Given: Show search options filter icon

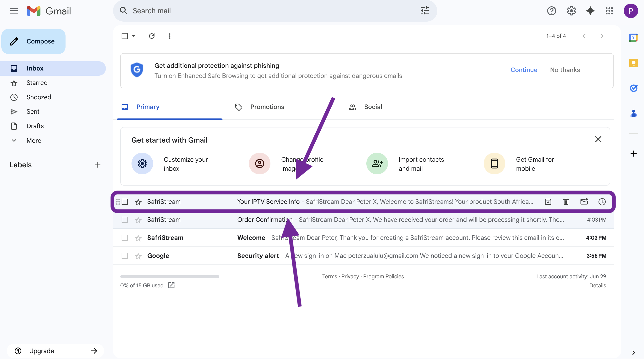Looking at the screenshot, I should [424, 11].
